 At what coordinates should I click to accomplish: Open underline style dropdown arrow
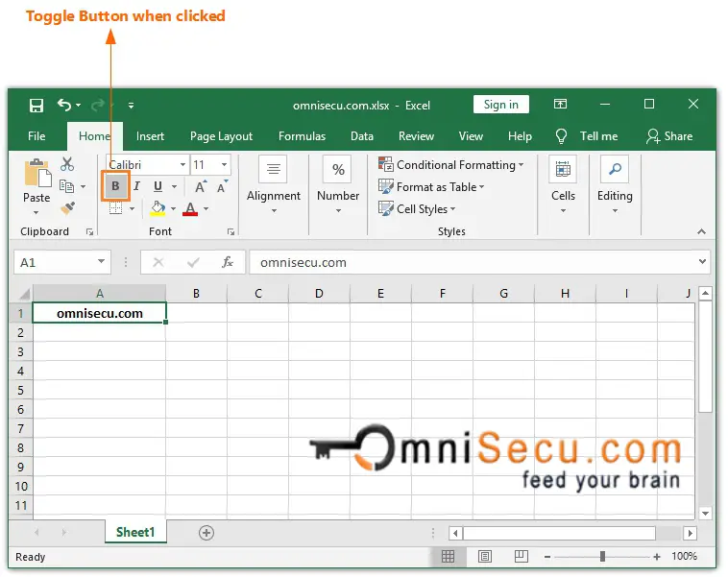[x=174, y=186]
